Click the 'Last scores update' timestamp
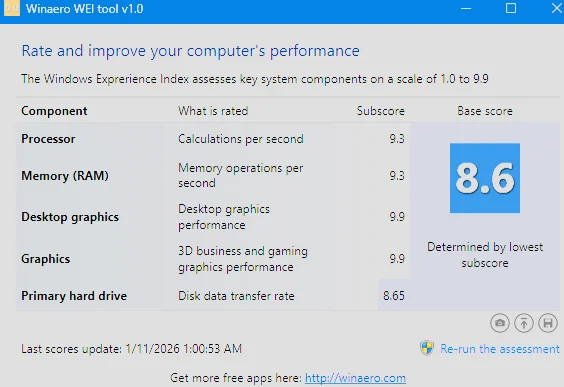Screen dimensions: 564x387 pos(131,349)
